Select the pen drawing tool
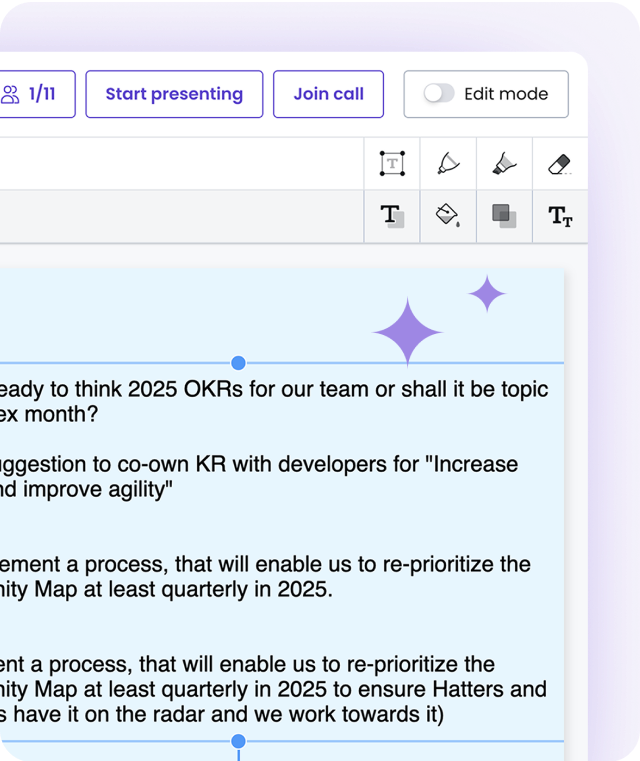Viewport: 640px width, 761px height. (448, 164)
